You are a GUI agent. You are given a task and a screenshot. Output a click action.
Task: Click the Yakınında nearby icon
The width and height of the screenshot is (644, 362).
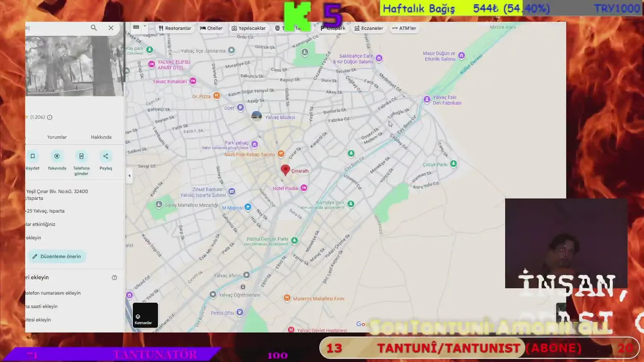(57, 156)
